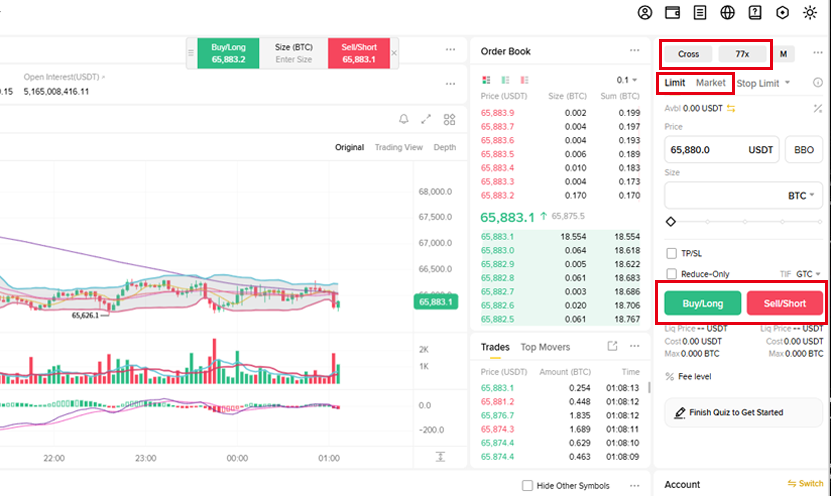Open the 0.1 order book depth dropdown
The width and height of the screenshot is (831, 496).
(x=626, y=80)
